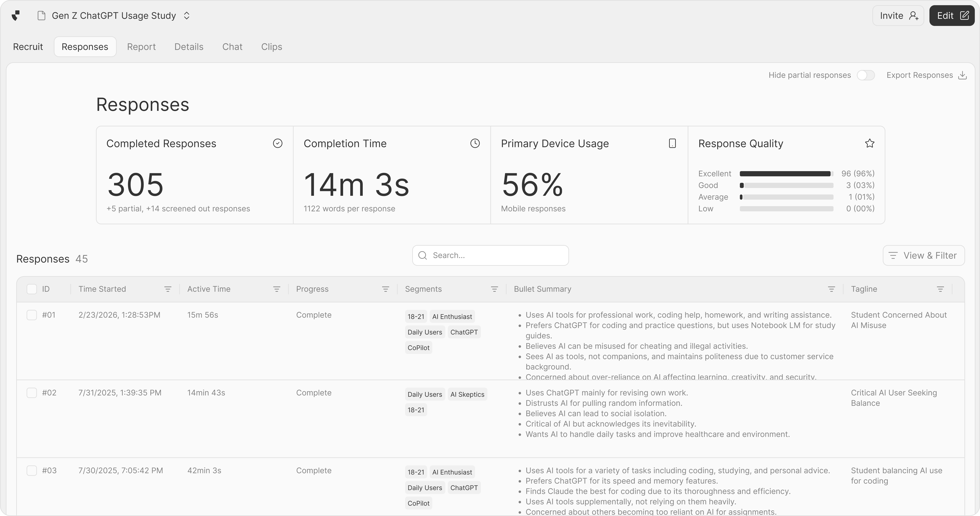The height and width of the screenshot is (516, 980).
Task: Click the app logo icon at top left
Action: click(x=16, y=16)
